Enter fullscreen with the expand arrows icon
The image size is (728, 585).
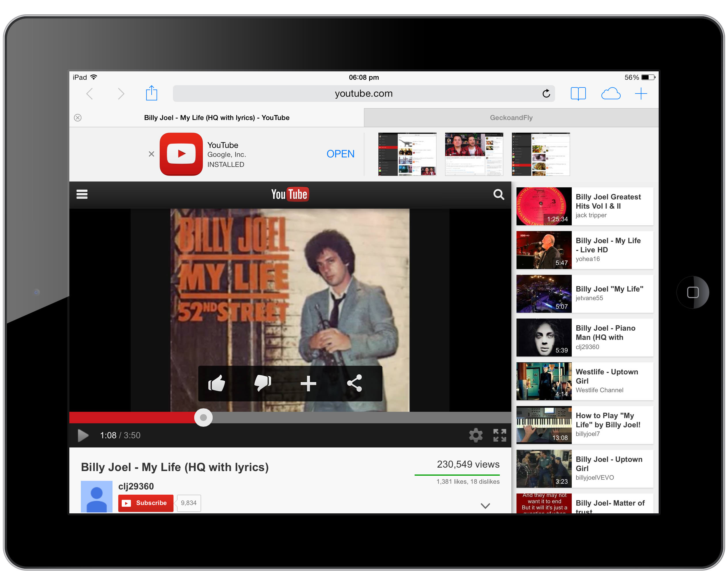pyautogui.click(x=500, y=435)
